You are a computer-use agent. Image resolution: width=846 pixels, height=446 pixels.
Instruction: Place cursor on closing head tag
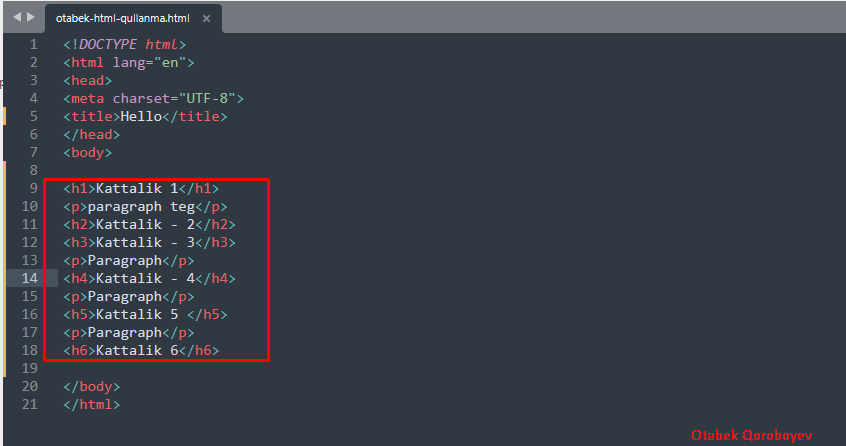[92, 134]
